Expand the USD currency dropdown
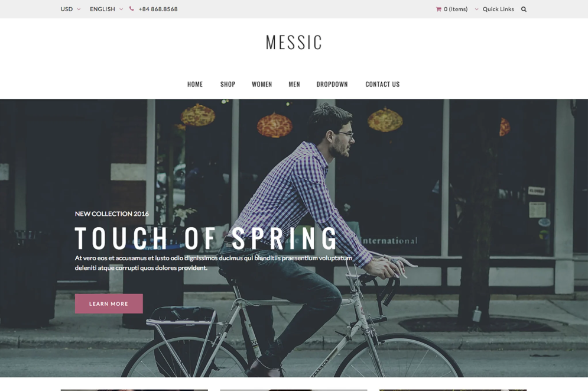Screen dimensions: 588x391 (x=70, y=9)
